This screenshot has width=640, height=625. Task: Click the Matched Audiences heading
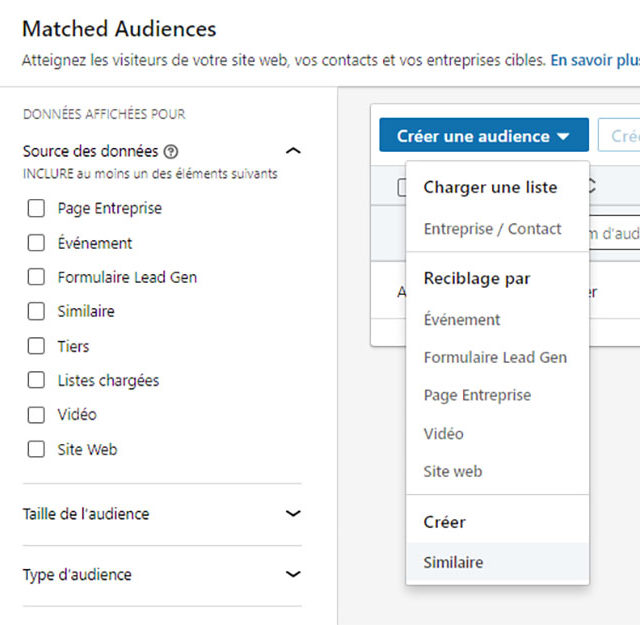[x=119, y=29]
